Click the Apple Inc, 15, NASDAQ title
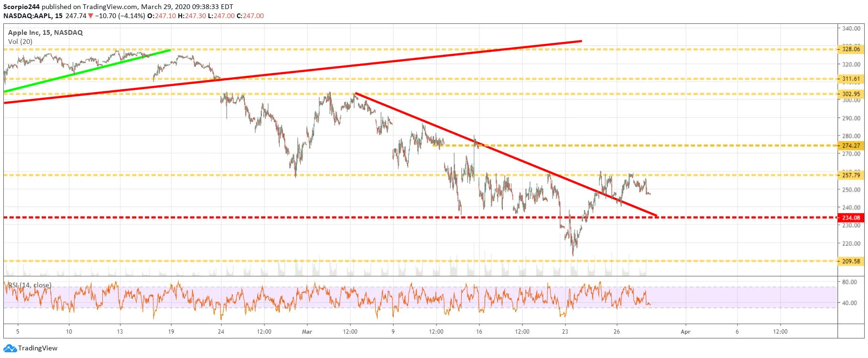 click(x=45, y=32)
